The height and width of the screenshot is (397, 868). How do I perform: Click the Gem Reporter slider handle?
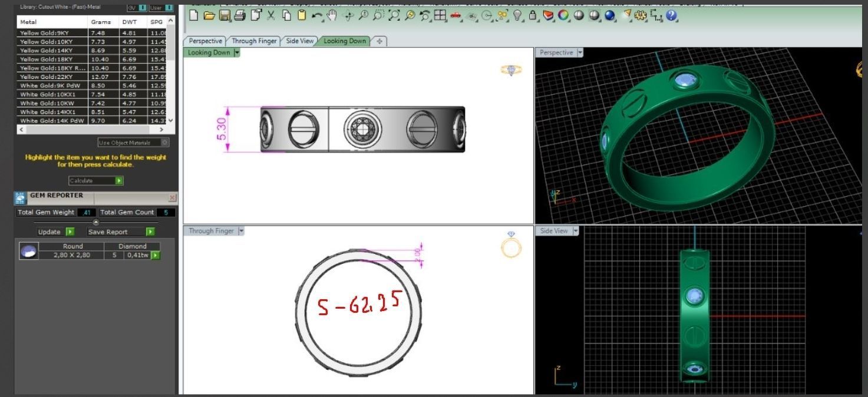(x=96, y=222)
